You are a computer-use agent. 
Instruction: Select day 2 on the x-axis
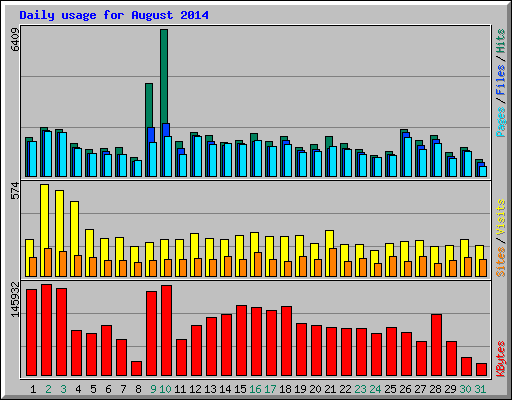tap(48, 389)
